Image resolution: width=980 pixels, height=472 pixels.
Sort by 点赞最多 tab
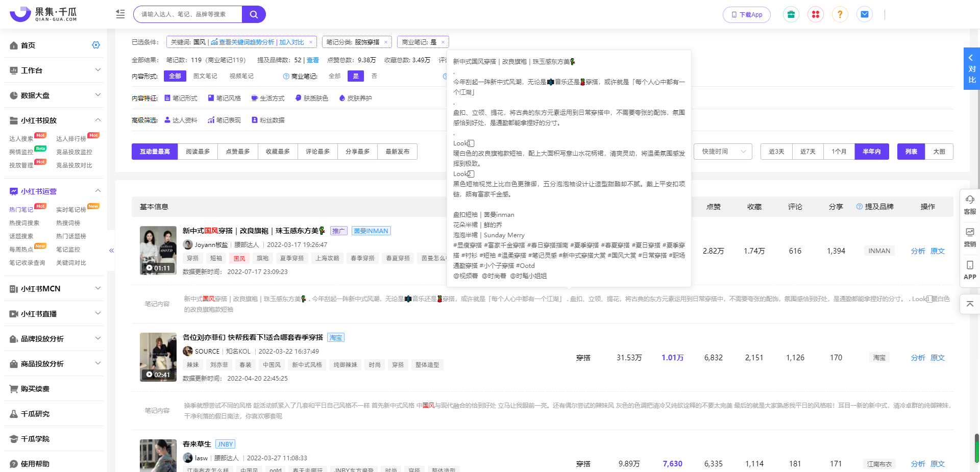pos(238,152)
